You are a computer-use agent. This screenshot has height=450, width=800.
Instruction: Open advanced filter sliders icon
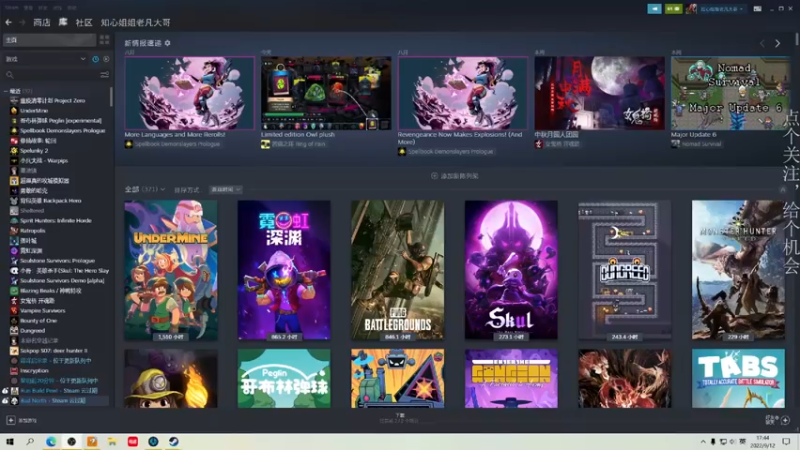pos(105,75)
